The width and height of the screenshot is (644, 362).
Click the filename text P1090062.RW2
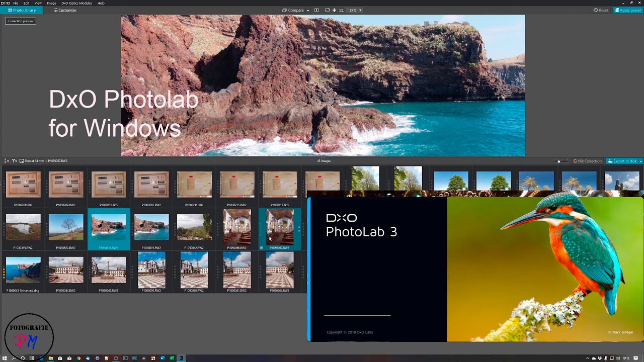tap(280, 291)
